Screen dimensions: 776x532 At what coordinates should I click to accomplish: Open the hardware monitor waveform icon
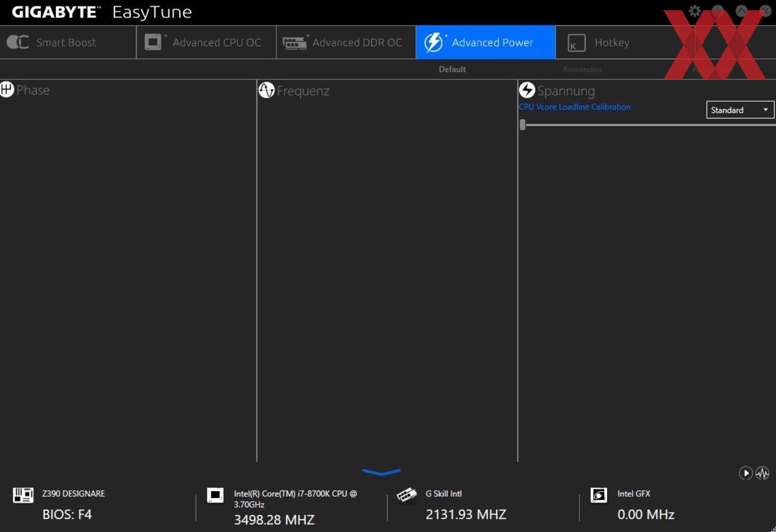[762, 473]
